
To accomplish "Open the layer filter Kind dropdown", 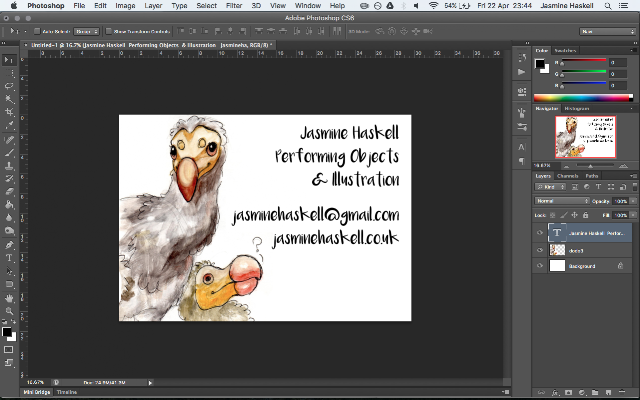I will pyautogui.click(x=550, y=187).
